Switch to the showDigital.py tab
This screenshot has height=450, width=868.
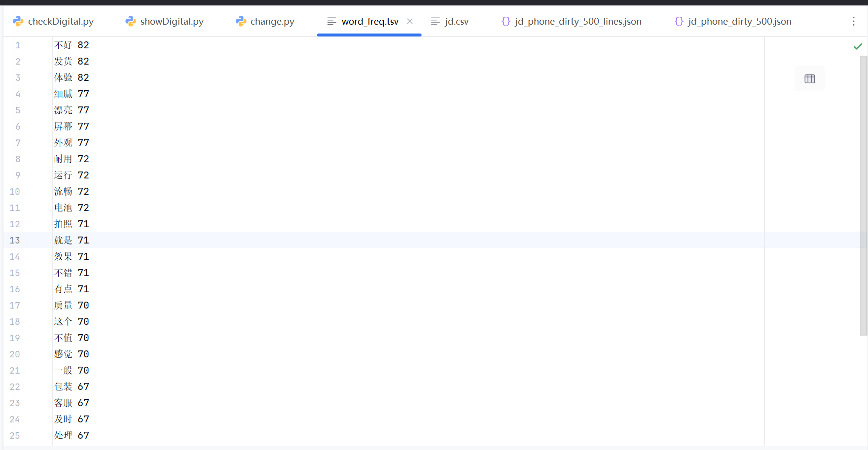coord(165,21)
